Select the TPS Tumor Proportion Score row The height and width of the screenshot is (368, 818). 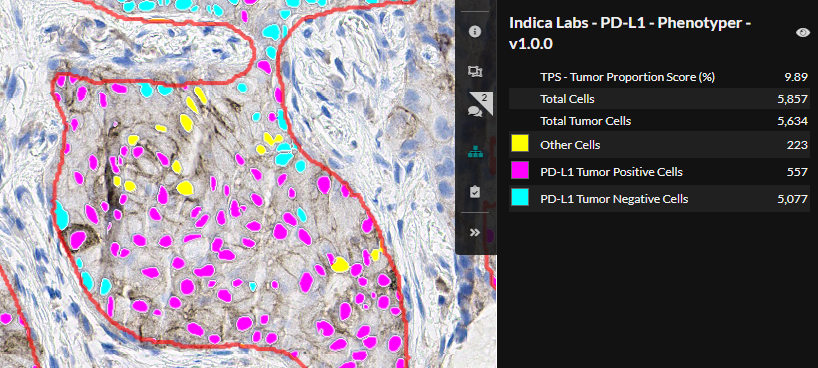[x=659, y=77]
